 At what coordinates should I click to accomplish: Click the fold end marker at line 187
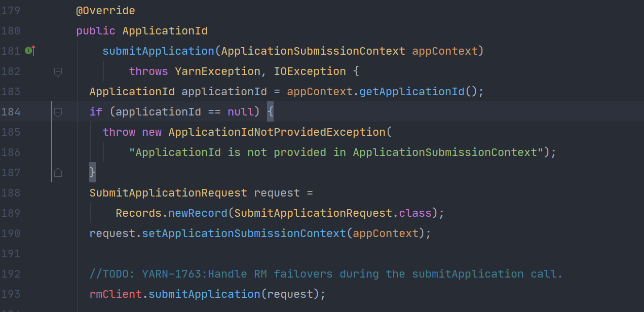coord(58,173)
